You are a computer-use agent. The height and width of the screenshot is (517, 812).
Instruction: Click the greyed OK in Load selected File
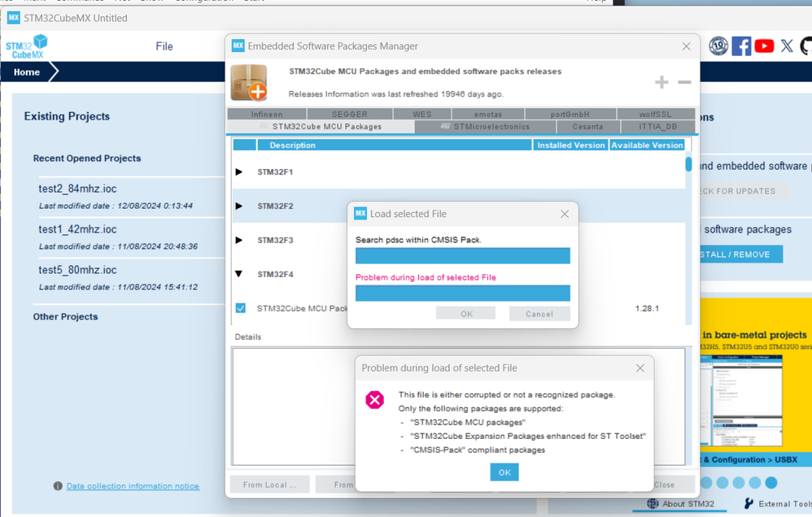466,314
